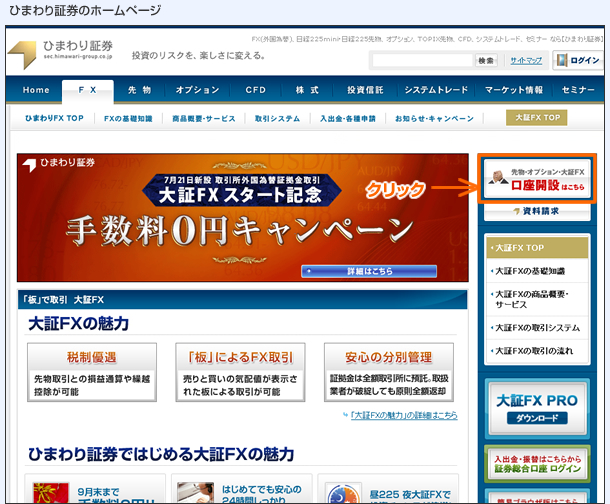Open 取引システム submenu link
This screenshot has width=610, height=504.
coord(277,119)
